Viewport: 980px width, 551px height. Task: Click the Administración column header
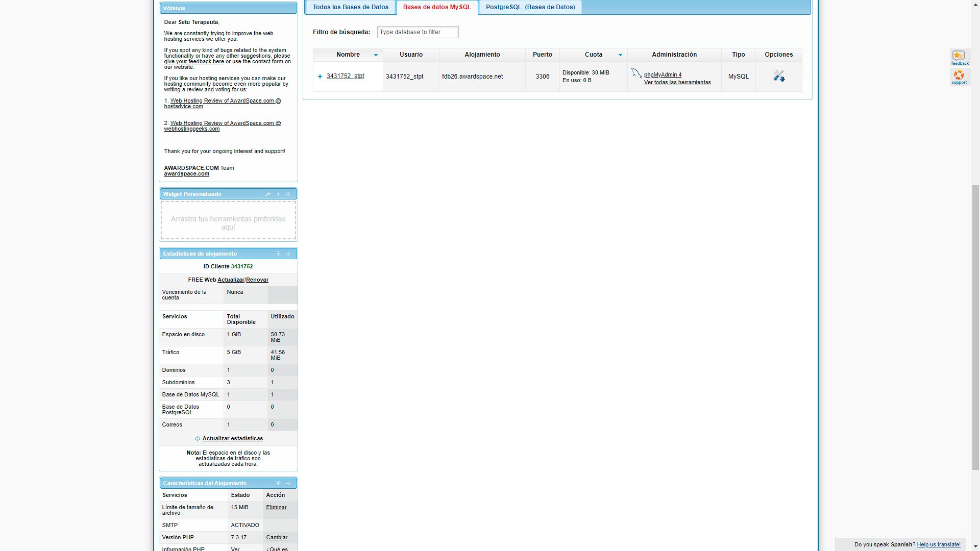674,55
